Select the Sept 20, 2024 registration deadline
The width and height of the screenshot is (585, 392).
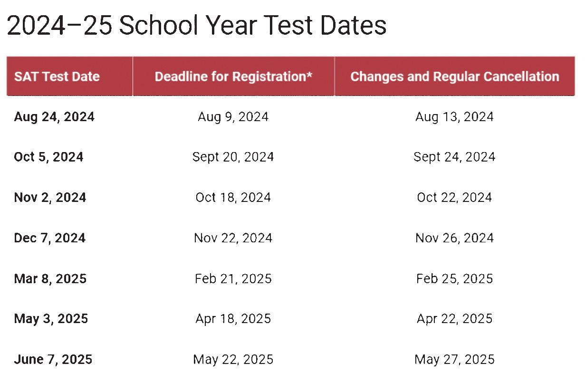(233, 157)
